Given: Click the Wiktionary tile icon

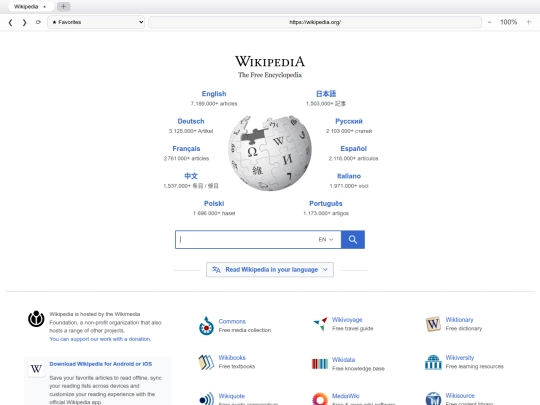Looking at the screenshot, I should (433, 324).
